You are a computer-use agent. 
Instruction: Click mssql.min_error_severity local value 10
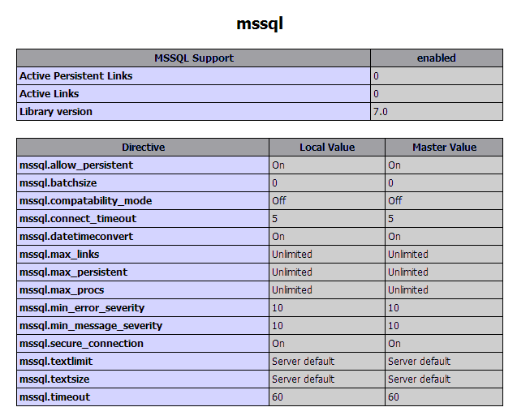pyautogui.click(x=278, y=308)
